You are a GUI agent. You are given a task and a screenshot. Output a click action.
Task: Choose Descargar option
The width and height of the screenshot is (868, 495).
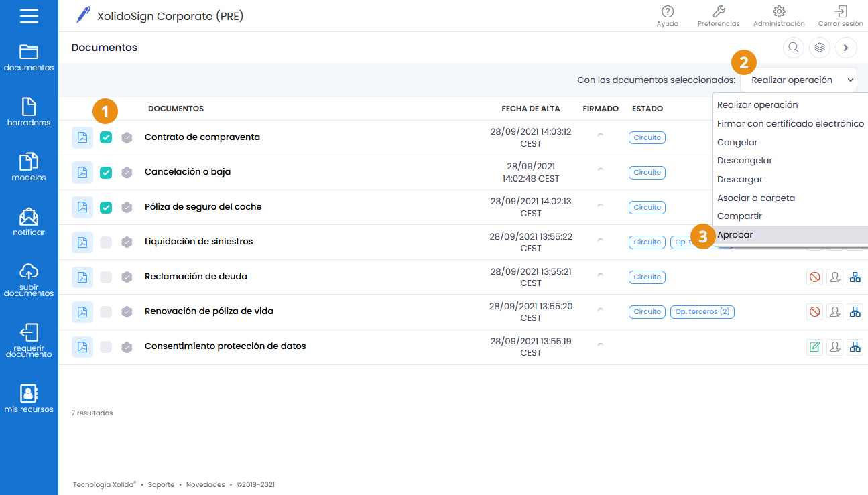pyautogui.click(x=790, y=180)
